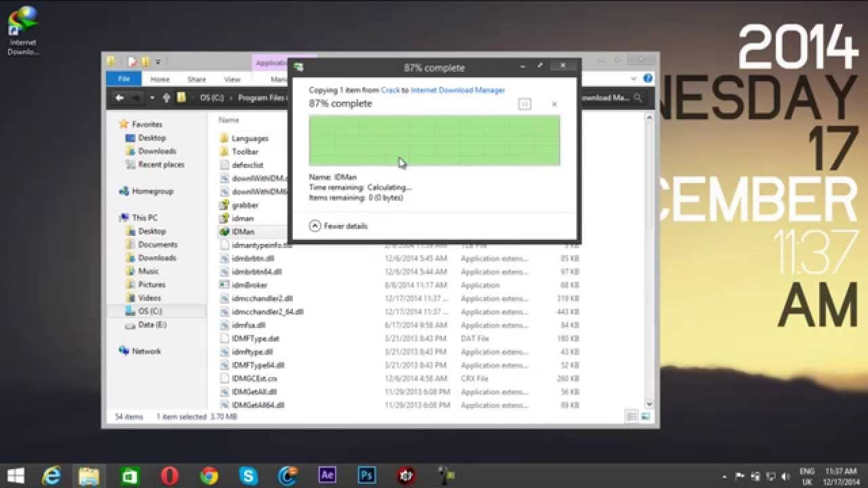868x488 pixels.
Task: Select OS (C:) drive in navigation pane
Action: pyautogui.click(x=150, y=311)
